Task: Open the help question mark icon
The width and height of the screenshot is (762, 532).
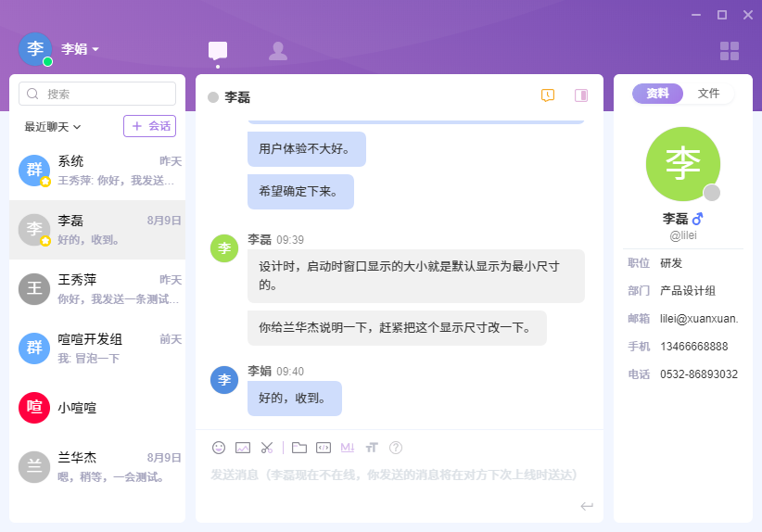Action: (396, 448)
